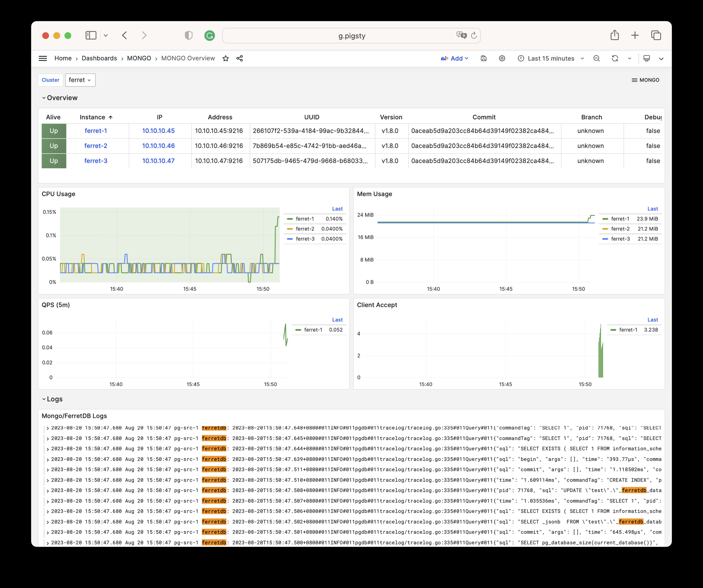Open the hamburger navigation menu
703x588 pixels.
43,58
